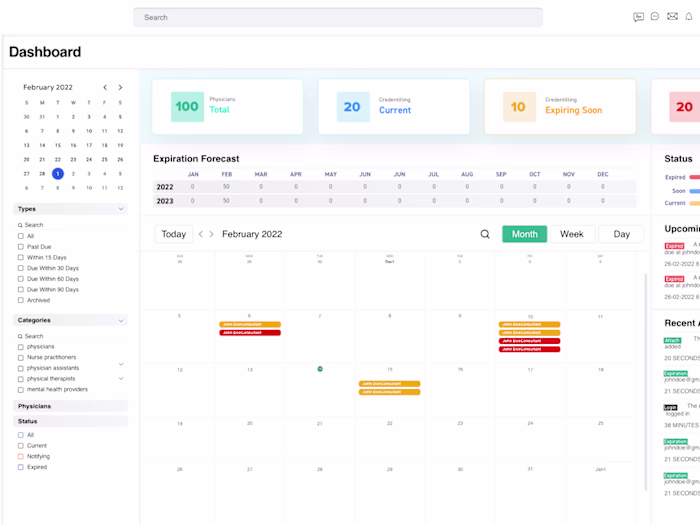Check the physicians category checkbox
The width and height of the screenshot is (700, 525).
coord(21,347)
